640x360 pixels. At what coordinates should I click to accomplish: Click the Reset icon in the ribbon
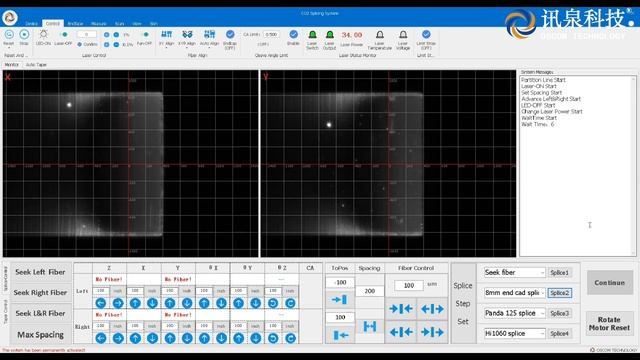pos(9,35)
